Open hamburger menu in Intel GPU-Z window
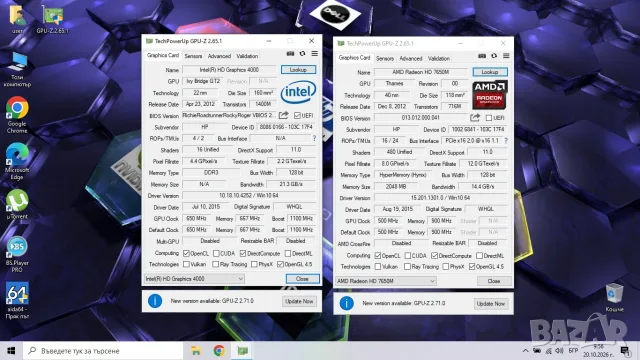The height and width of the screenshot is (360, 640). point(315,54)
